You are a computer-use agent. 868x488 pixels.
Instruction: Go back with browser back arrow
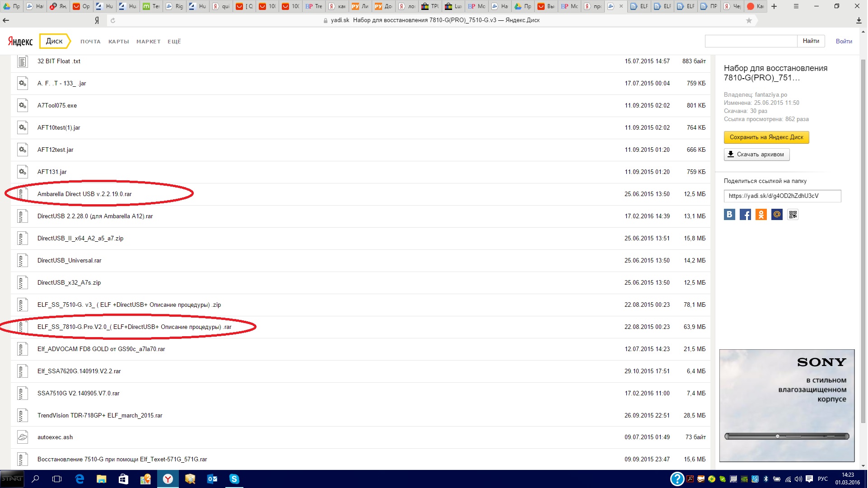pyautogui.click(x=6, y=20)
